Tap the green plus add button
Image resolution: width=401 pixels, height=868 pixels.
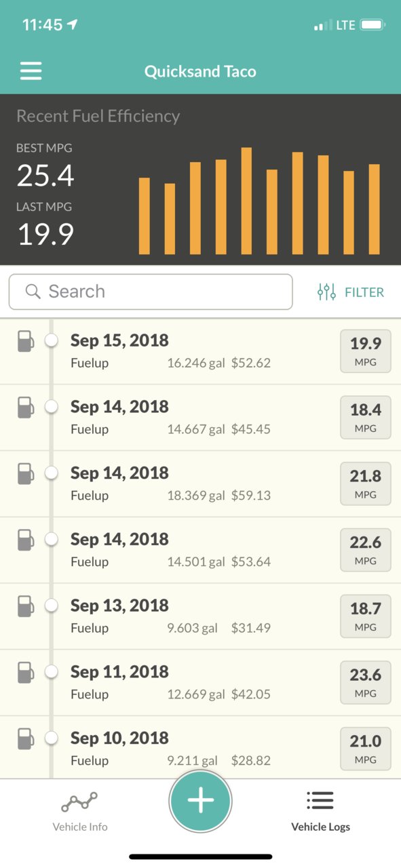click(x=200, y=801)
